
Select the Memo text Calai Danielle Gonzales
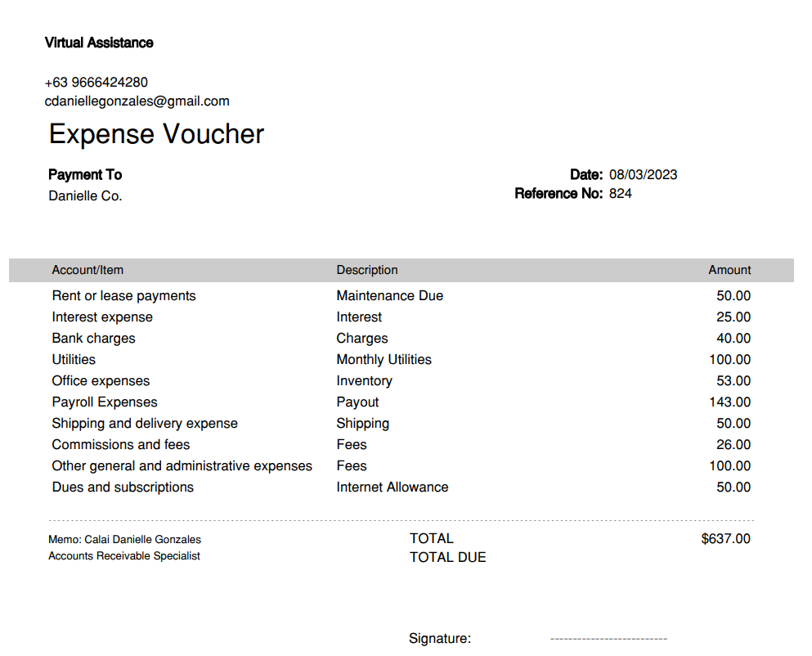click(x=142, y=539)
